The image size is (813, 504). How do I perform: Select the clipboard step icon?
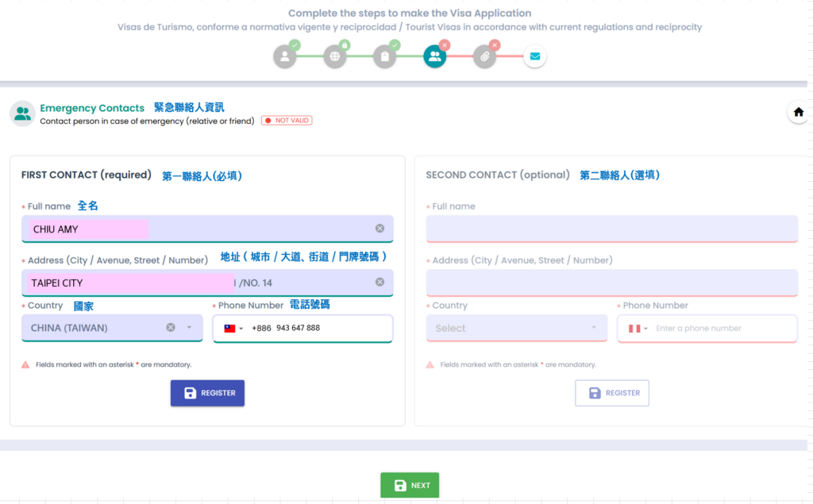(385, 57)
